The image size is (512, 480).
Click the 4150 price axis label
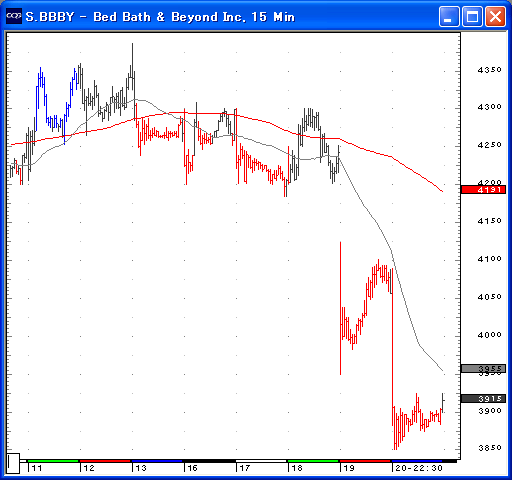489,221
